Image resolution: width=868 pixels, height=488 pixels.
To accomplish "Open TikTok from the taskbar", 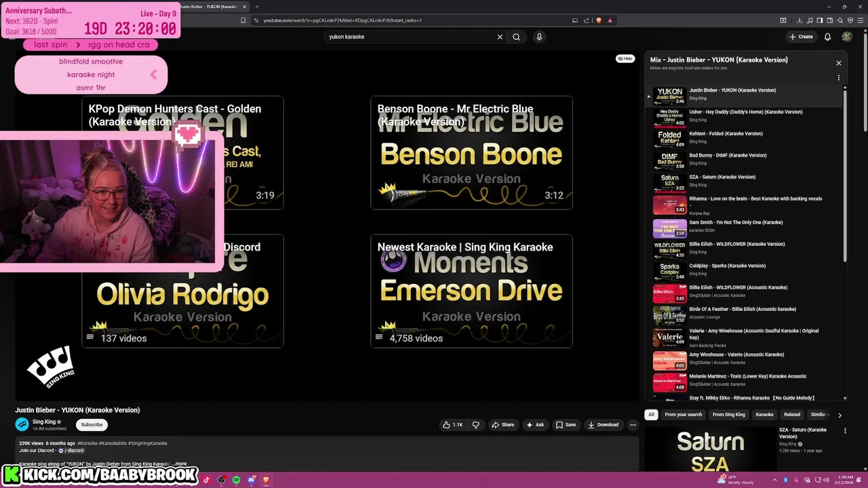I will coord(206,480).
